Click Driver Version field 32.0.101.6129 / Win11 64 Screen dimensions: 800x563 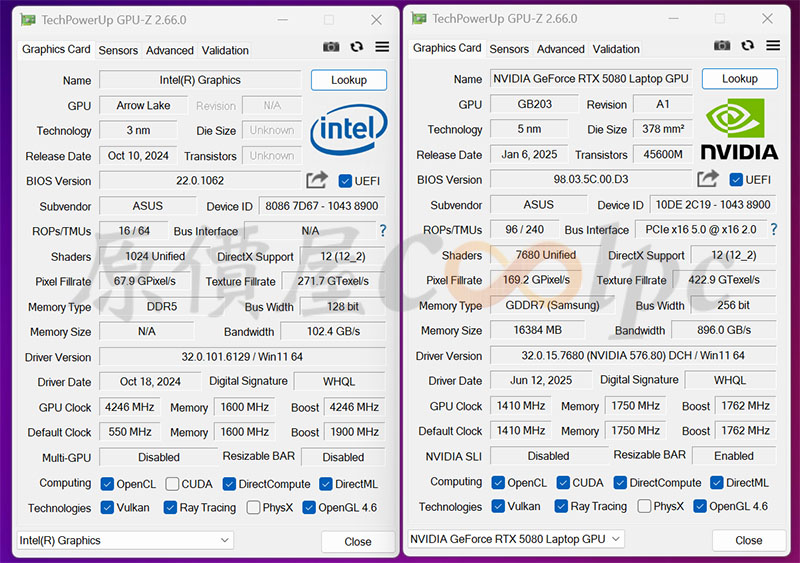pos(242,357)
